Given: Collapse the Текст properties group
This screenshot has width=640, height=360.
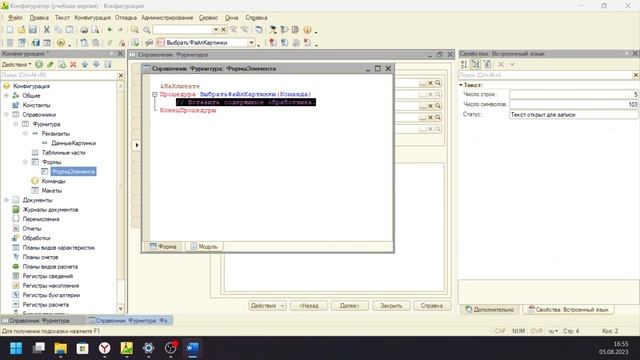Looking at the screenshot, I should pyautogui.click(x=461, y=85).
